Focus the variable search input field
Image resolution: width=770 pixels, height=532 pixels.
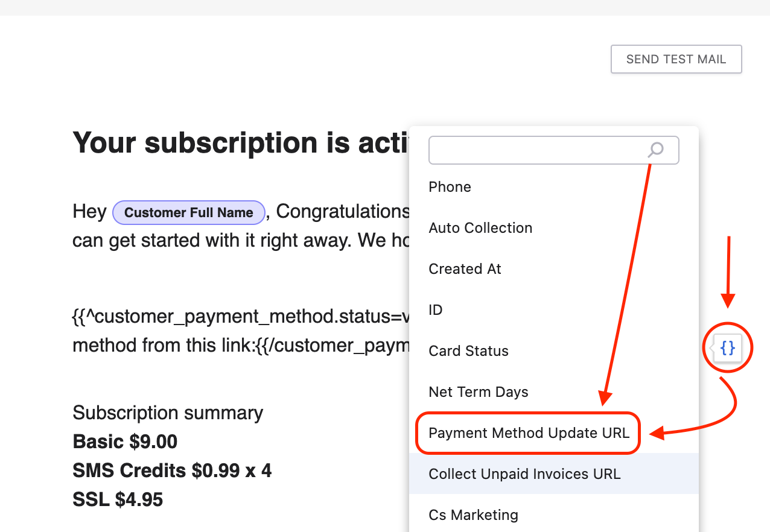[537, 150]
